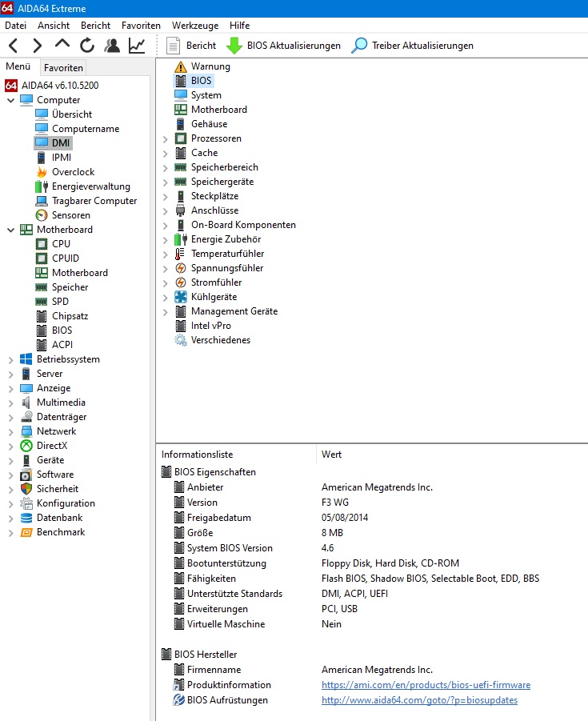Select Intel vPro in the DMI list
588x721 pixels.
pos(202,326)
